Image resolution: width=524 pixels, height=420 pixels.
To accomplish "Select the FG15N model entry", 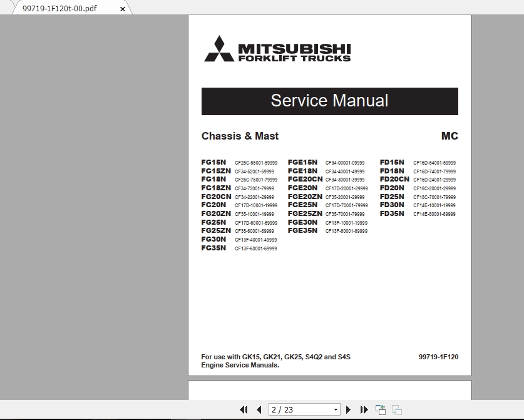I will click(x=213, y=161).
